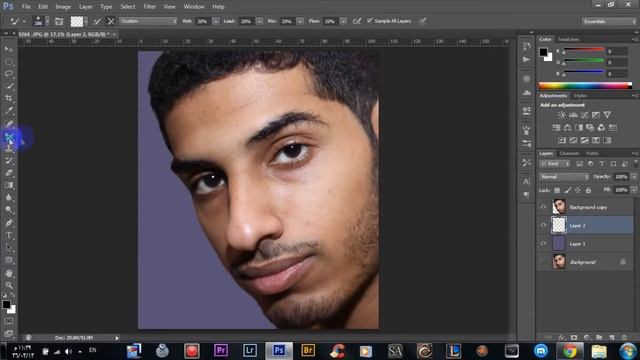Select the highlighted Mixer Brush tool
Image resolution: width=640 pixels, height=360 pixels.
click(9, 138)
